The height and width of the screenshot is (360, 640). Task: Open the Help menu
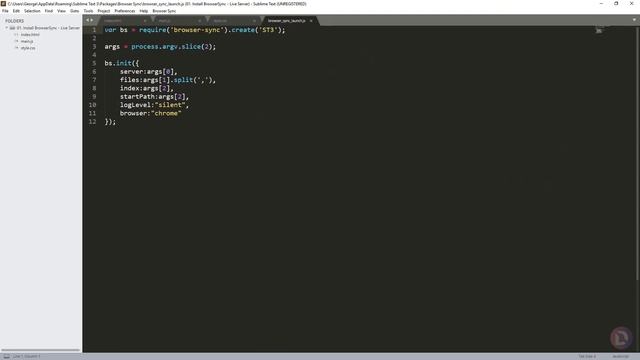[144, 11]
